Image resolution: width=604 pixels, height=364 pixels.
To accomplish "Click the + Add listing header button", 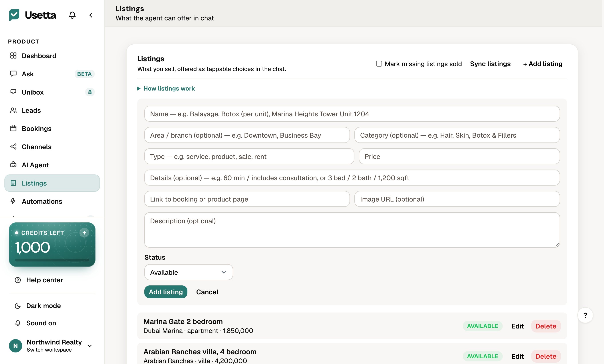I will pos(543,64).
